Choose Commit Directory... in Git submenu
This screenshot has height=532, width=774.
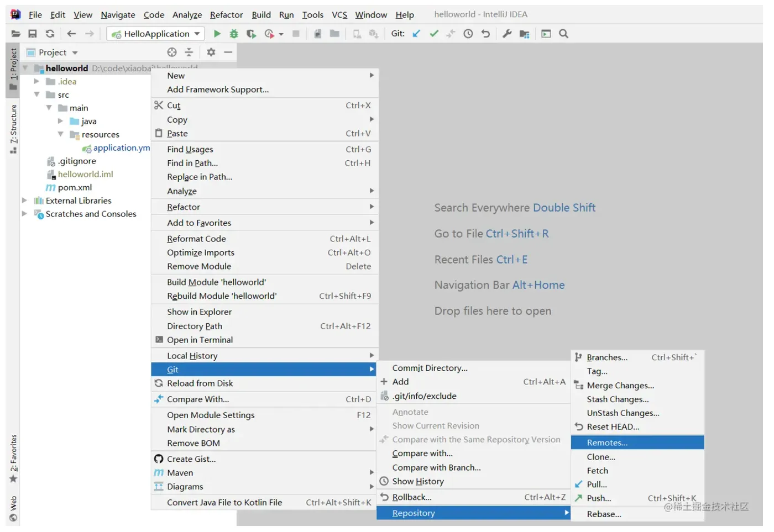click(473, 368)
